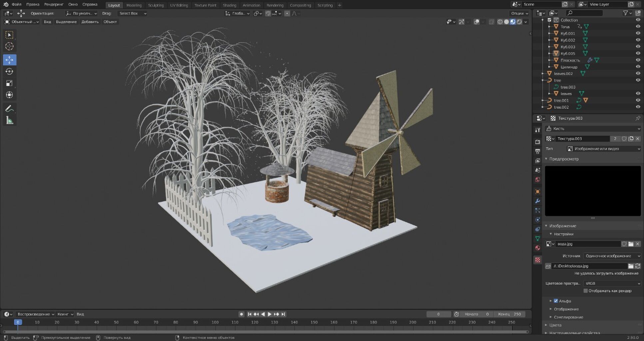This screenshot has width=644, height=341.
Task: Activate the Annotate pencil tool
Action: 9,109
